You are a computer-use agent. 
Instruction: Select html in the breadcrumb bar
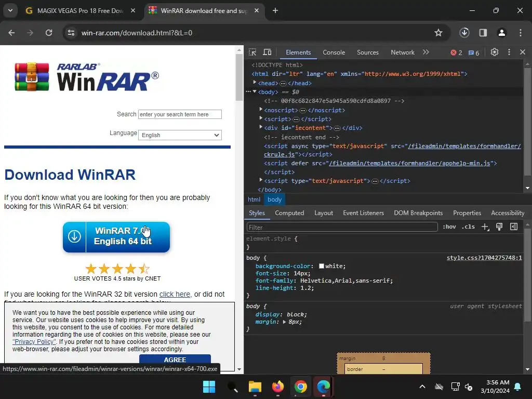[x=254, y=199]
